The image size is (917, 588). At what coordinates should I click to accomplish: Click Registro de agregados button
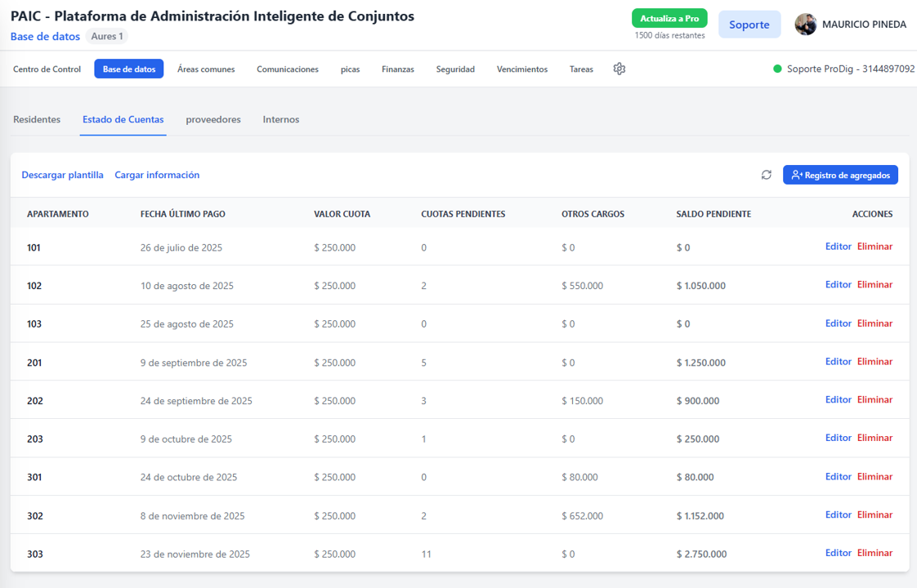[x=840, y=175]
